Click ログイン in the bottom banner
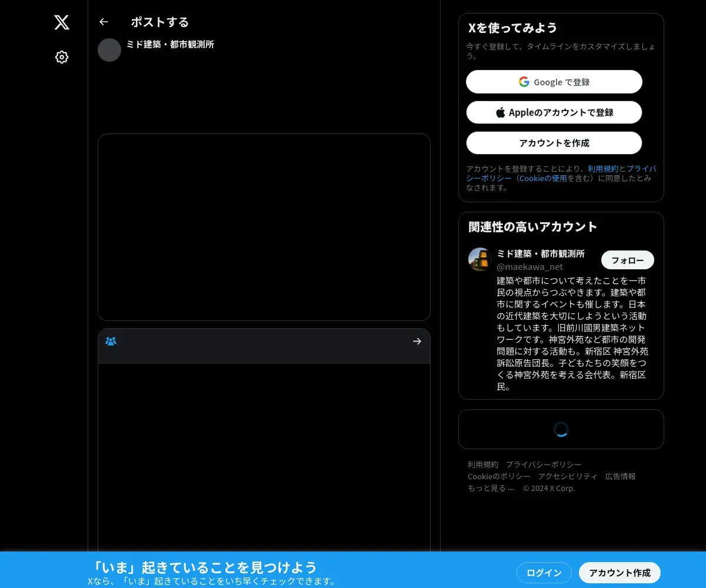The width and height of the screenshot is (706, 588). click(x=544, y=573)
